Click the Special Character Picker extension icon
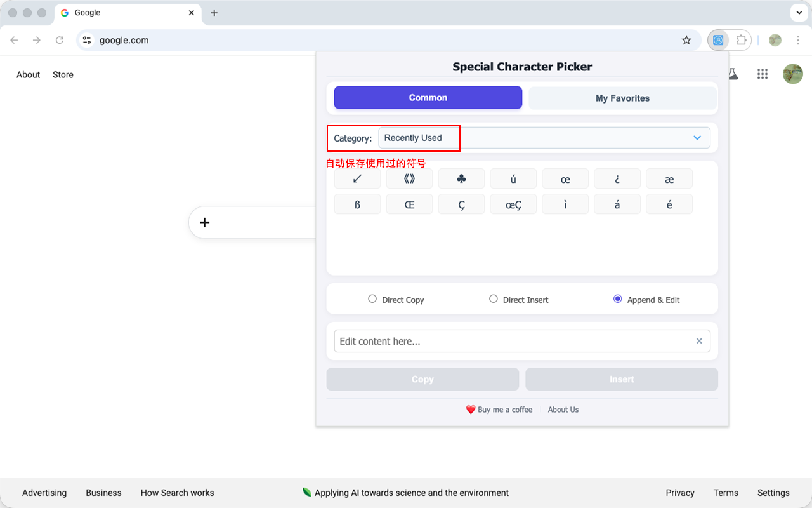This screenshot has width=812, height=508. coord(718,40)
